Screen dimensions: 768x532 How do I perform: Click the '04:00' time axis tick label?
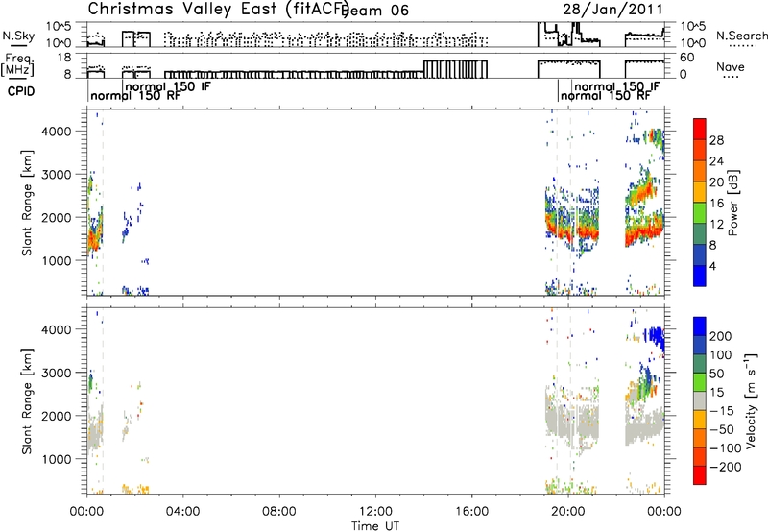(x=182, y=512)
